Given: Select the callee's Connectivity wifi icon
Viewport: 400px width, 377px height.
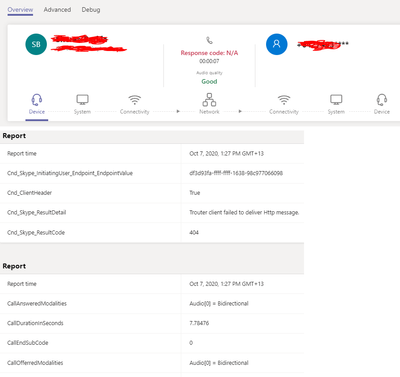Looking at the screenshot, I should 284,100.
